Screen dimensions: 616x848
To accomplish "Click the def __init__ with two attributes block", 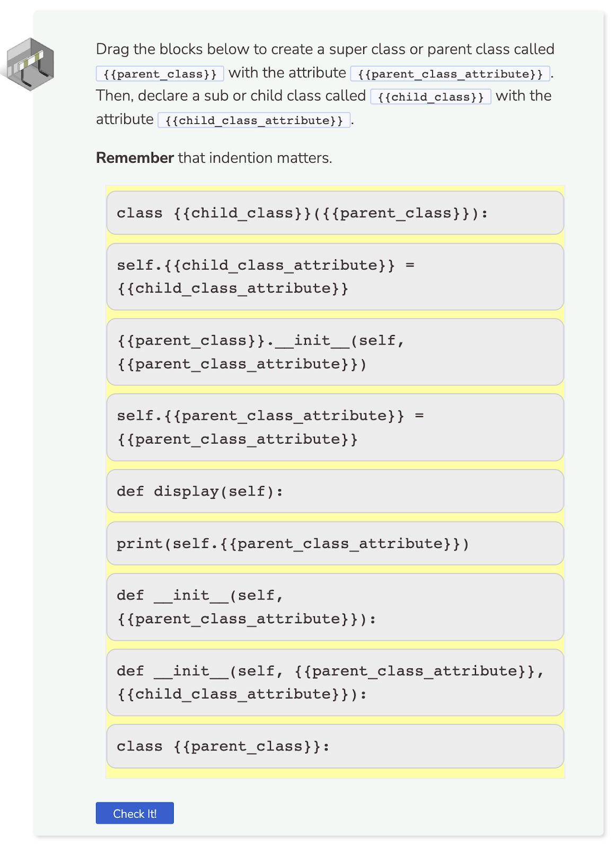I will tap(336, 682).
